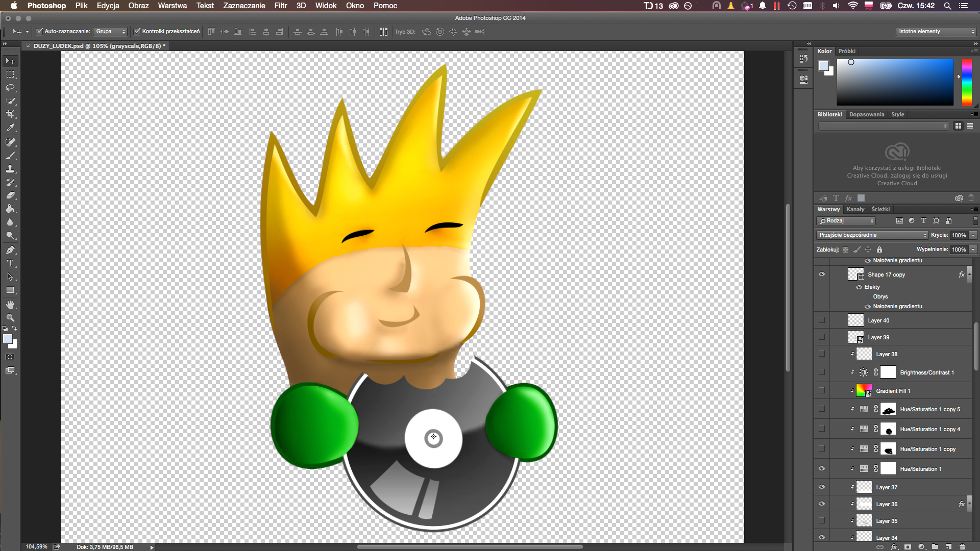Hide the Shape 17 copy layer
Viewport: 980px width, 551px height.
822,274
